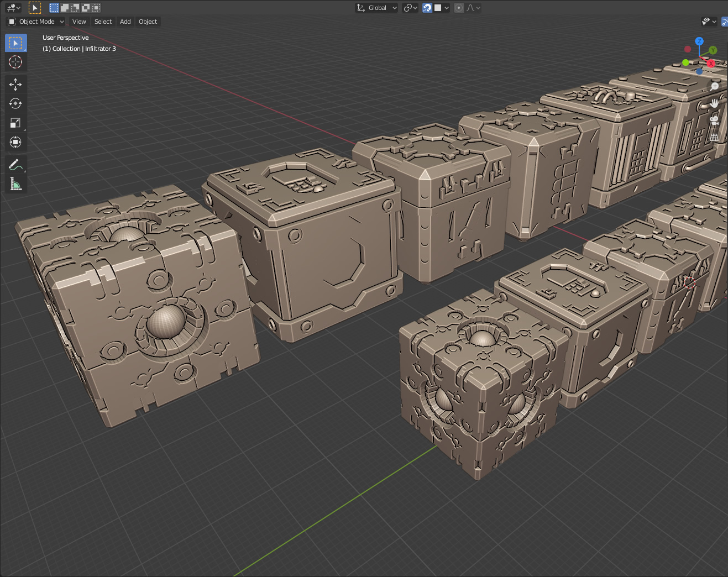This screenshot has width=728, height=577.
Task: Click the blue Z axis gizmo circle
Action: tap(699, 41)
